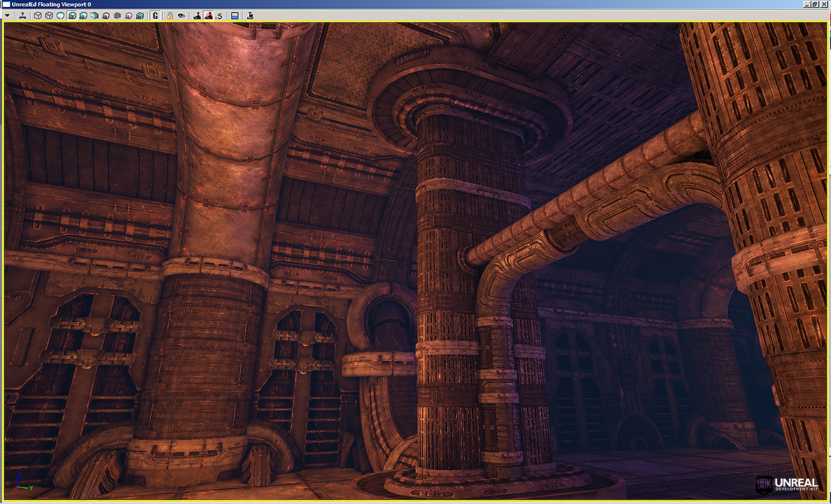This screenshot has width=831, height=504.
Task: Select the Unlit view mode cube
Action: pyautogui.click(x=60, y=15)
